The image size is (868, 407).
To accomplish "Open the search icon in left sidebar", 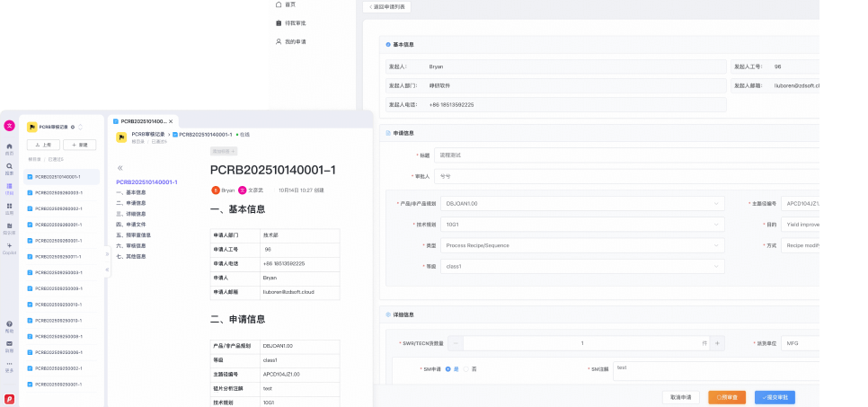I will pyautogui.click(x=9, y=167).
